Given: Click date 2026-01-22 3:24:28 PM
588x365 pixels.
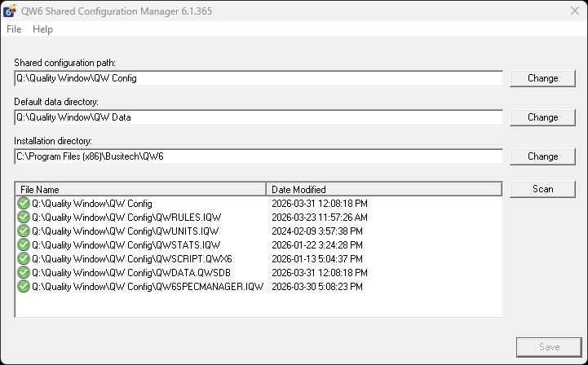Looking at the screenshot, I should (x=317, y=245).
